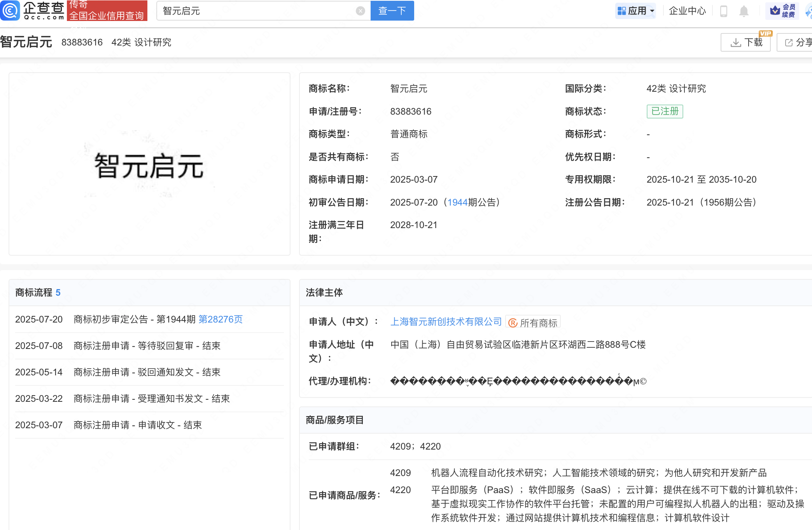812x530 pixels.
Task: Clear the search box with X icon
Action: [x=360, y=11]
